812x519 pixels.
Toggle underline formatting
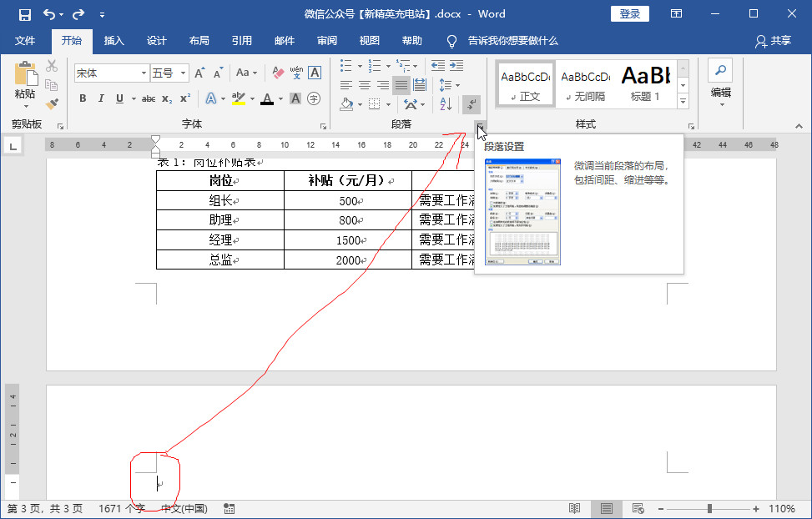(119, 98)
